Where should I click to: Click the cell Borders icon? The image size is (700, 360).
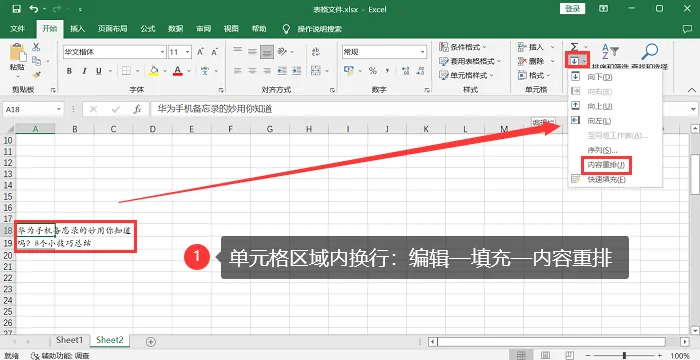(x=126, y=71)
